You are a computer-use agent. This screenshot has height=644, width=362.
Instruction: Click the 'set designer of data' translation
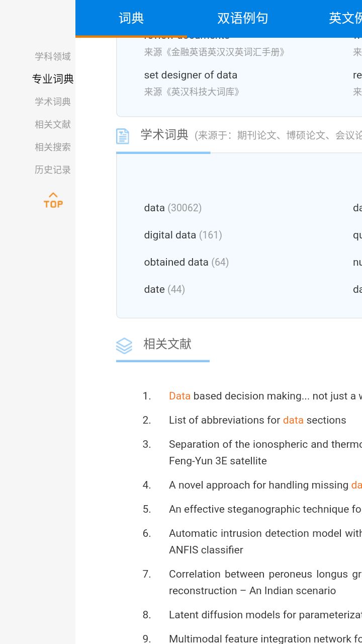tap(191, 75)
